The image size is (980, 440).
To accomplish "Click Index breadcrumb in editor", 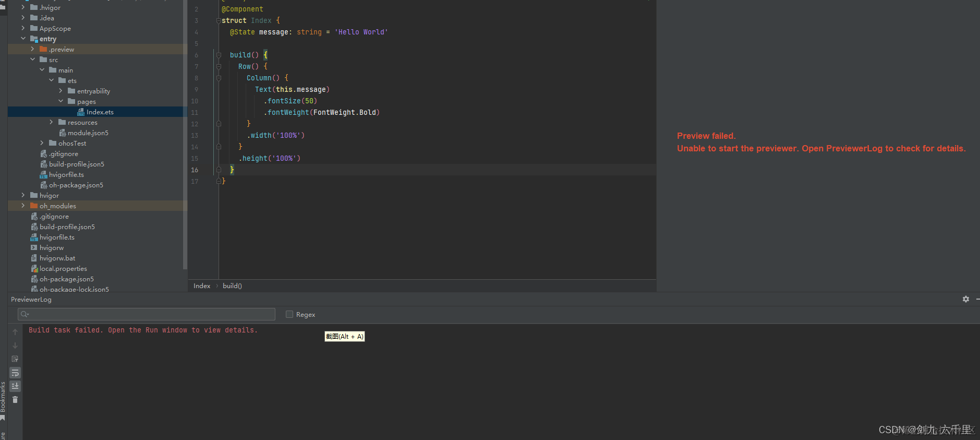I will pos(202,286).
